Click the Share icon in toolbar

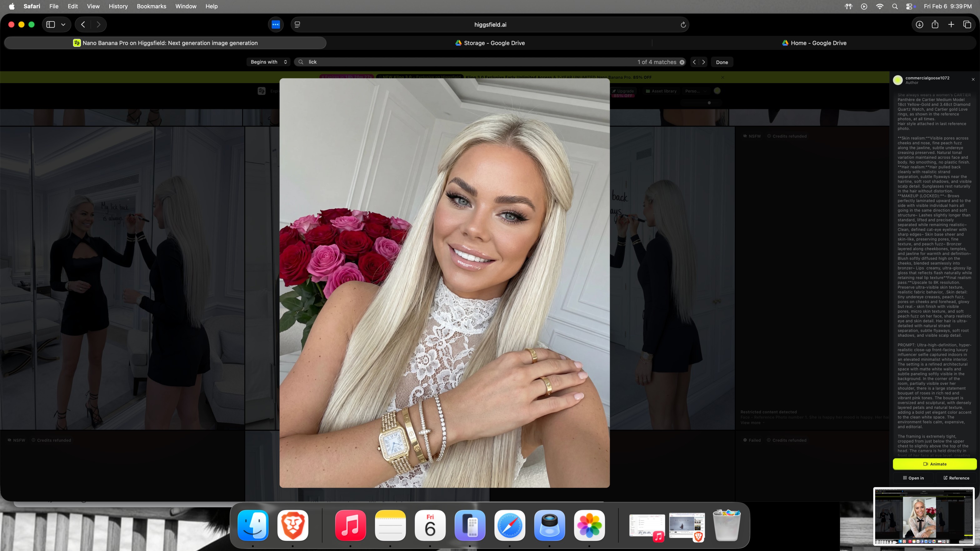(x=935, y=25)
